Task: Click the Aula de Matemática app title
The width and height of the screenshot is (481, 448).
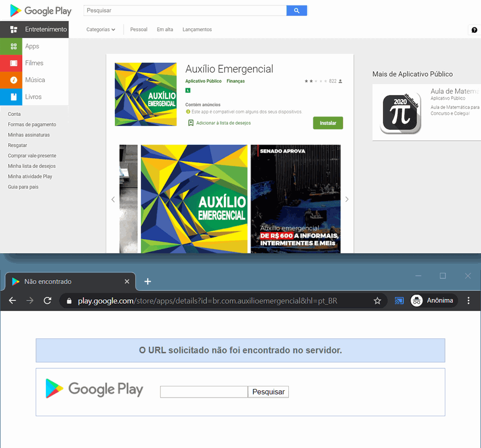Action: coord(455,91)
